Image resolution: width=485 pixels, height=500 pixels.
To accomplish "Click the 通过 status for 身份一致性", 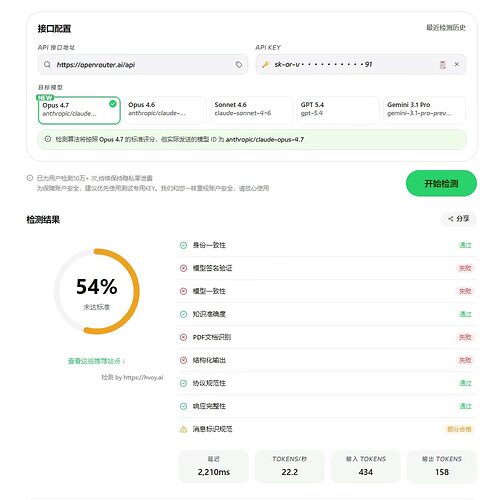I will [465, 245].
